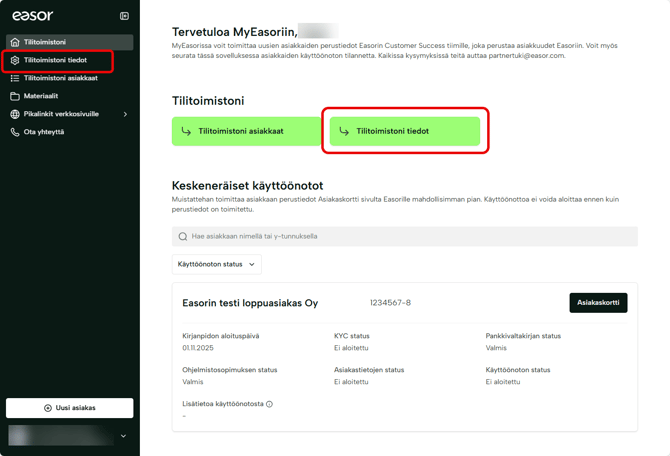Expand the Pikalinkit verkkosivuille chevron
Image resolution: width=670 pixels, height=456 pixels.
(x=125, y=114)
